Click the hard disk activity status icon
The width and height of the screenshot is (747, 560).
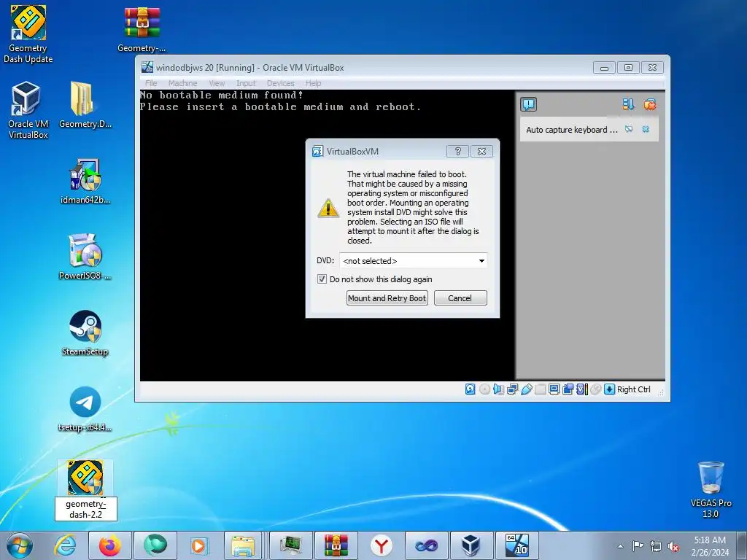point(471,389)
